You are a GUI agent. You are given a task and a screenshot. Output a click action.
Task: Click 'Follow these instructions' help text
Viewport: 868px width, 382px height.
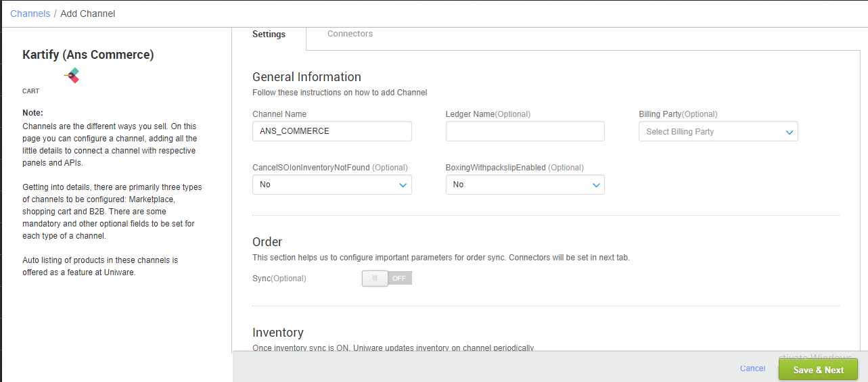[x=340, y=93]
